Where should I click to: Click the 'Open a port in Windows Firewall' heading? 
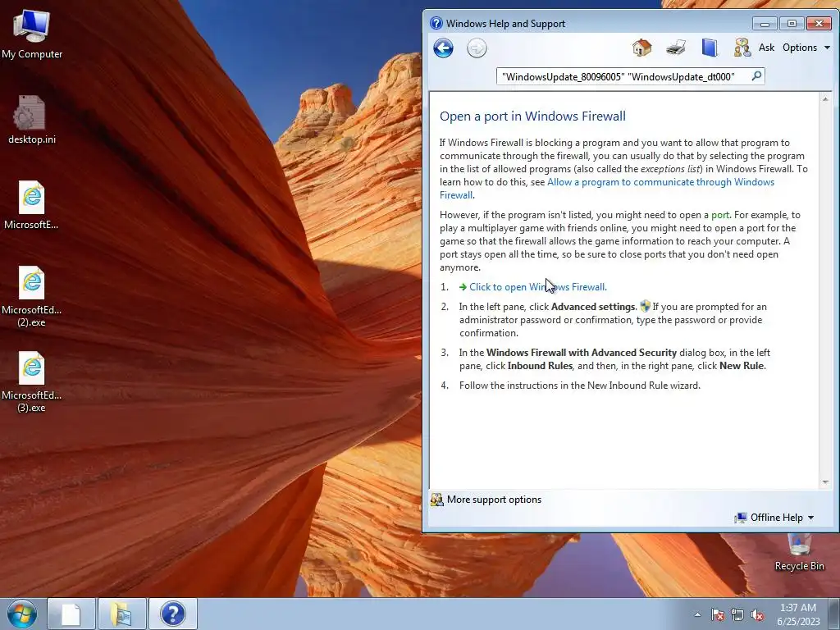coord(532,116)
